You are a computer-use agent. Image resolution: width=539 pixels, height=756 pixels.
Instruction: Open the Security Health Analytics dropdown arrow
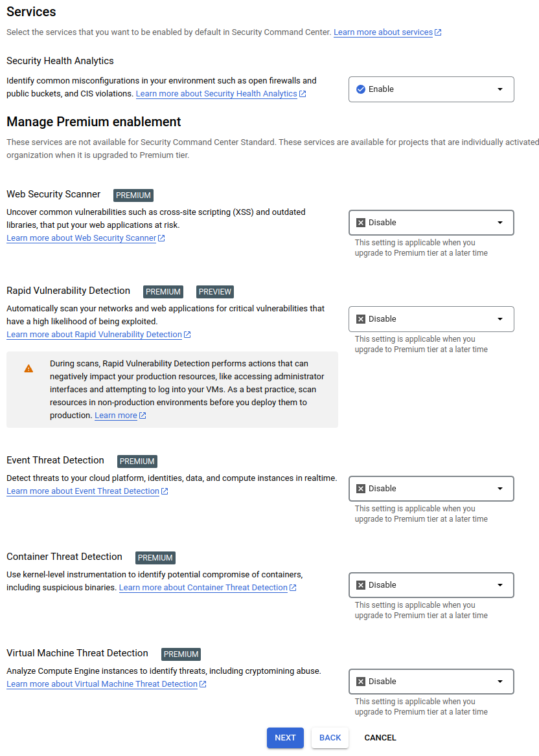pos(500,89)
